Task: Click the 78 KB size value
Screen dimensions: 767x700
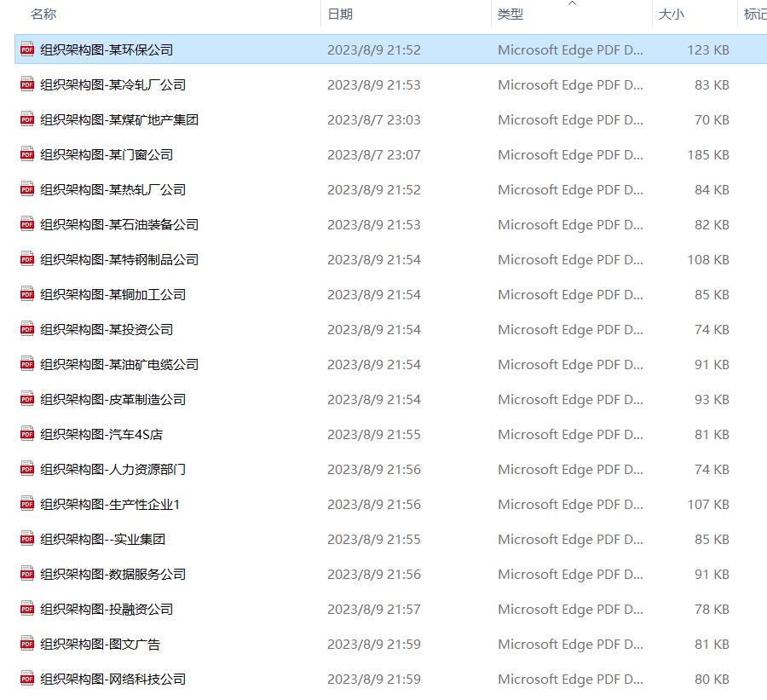Action: 712,610
